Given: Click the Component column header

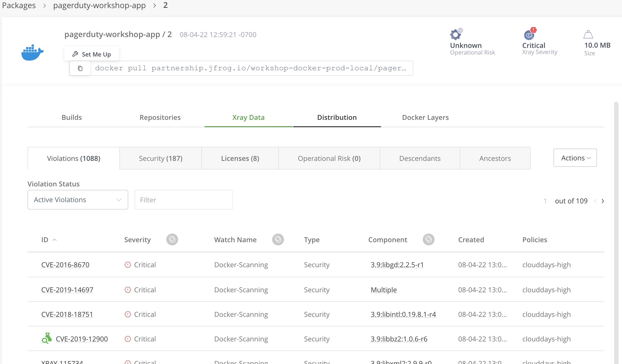Looking at the screenshot, I should pyautogui.click(x=387, y=240).
